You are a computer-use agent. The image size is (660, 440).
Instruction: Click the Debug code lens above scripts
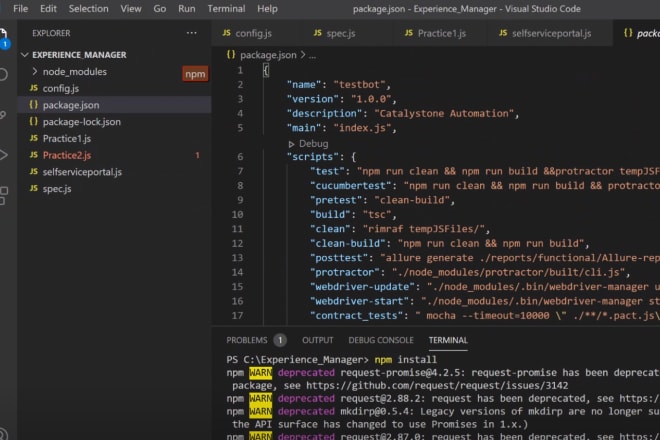point(314,144)
